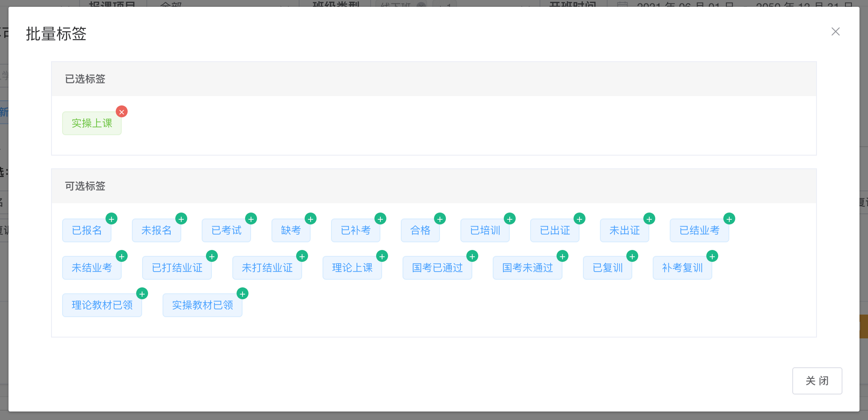The width and height of the screenshot is (868, 420).
Task: Click the plus icon on 国考已通过 tag
Action: pyautogui.click(x=472, y=256)
